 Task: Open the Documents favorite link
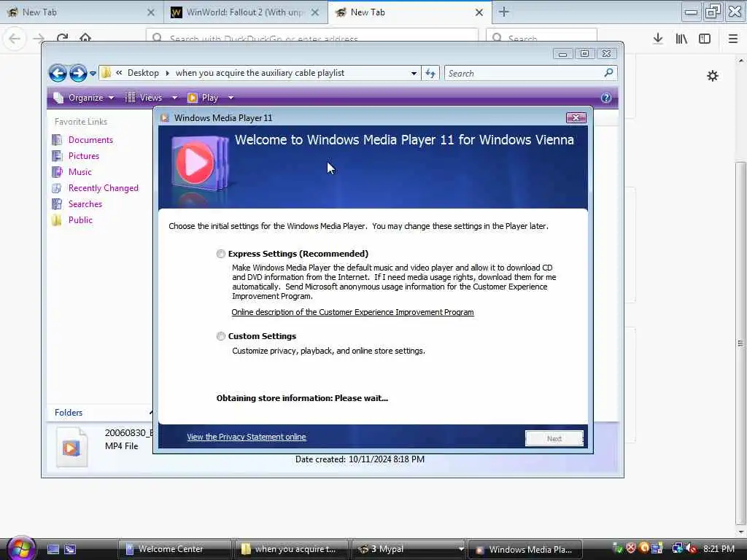click(90, 139)
